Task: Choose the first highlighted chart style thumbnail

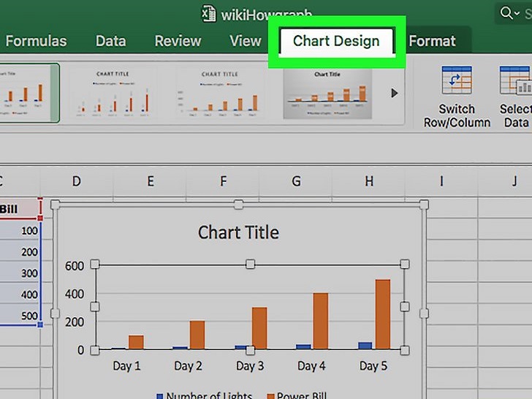Action: [28, 93]
